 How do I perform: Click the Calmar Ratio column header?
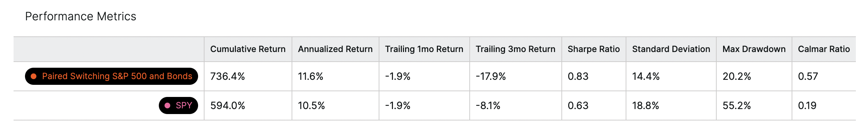click(x=824, y=49)
